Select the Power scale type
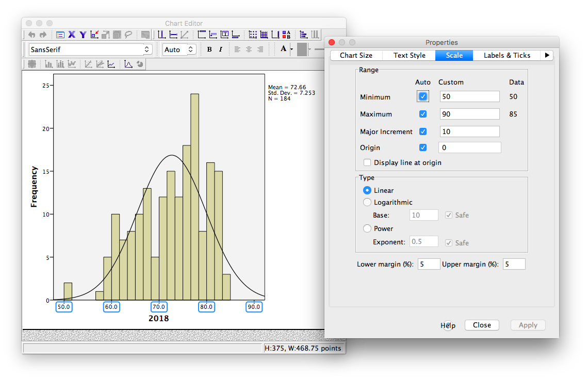Image resolution: width=588 pixels, height=380 pixels. tap(367, 228)
